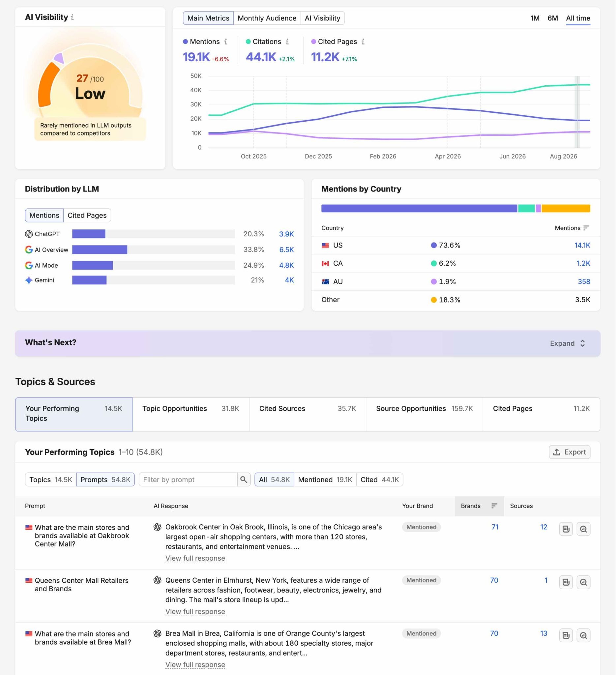Filter prompts by Cited 44.1K

coord(380,480)
